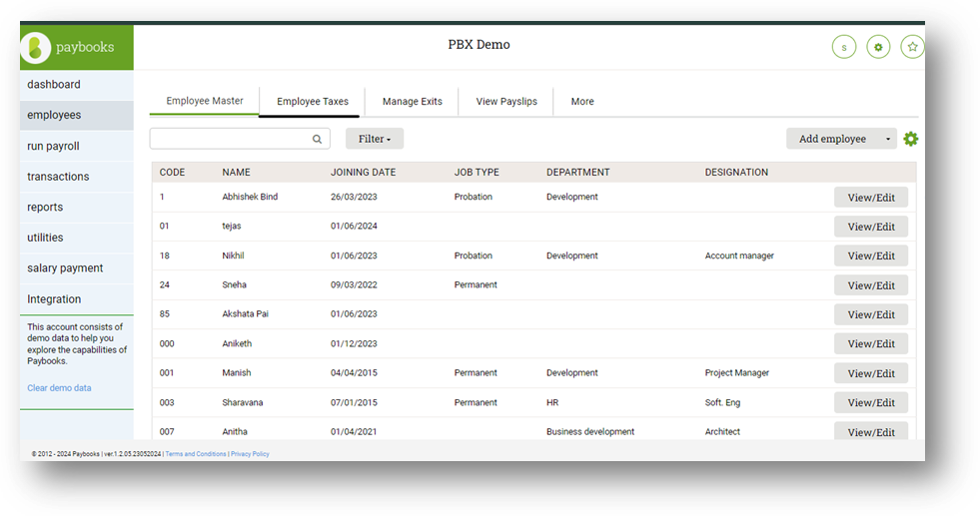Switch to Employee Master tab
This screenshot has height=516, width=980.
pos(205,101)
